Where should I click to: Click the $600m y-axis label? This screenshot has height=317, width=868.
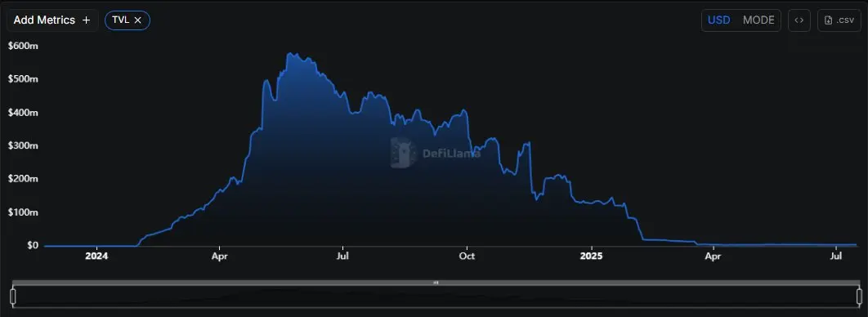[23, 47]
